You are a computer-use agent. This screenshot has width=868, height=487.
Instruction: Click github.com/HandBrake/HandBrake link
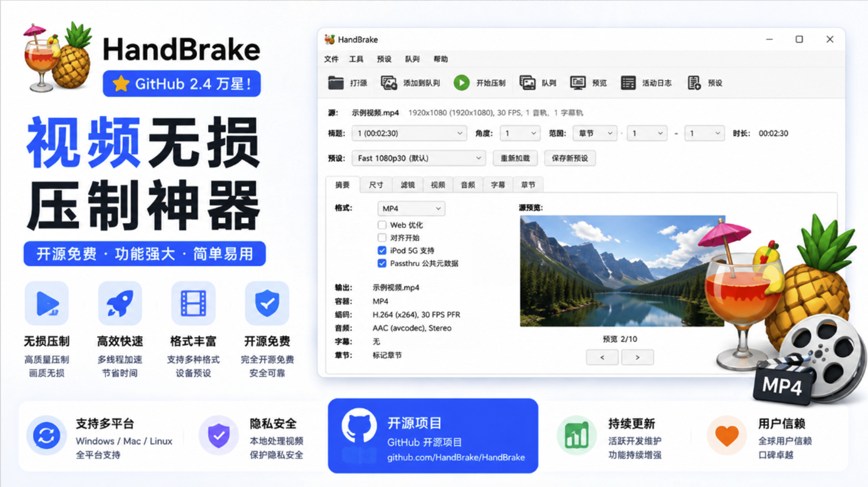point(456,458)
